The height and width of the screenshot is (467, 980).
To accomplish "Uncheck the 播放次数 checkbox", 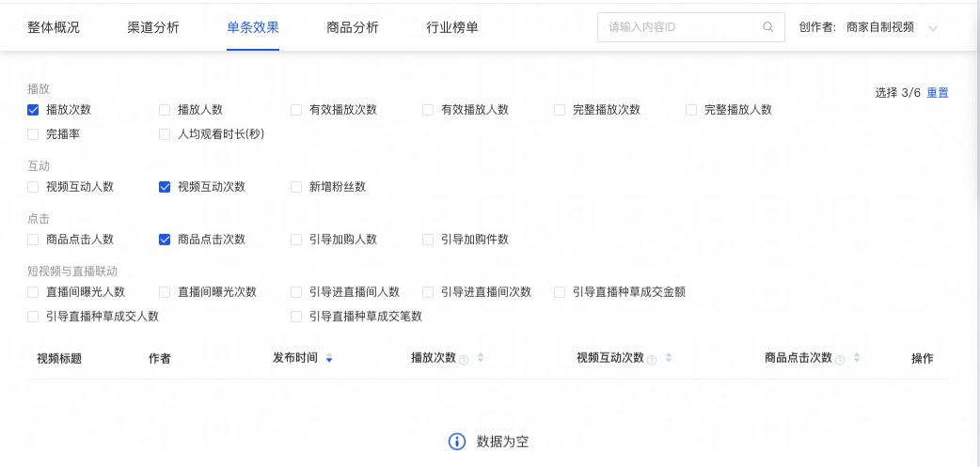I will click(34, 110).
